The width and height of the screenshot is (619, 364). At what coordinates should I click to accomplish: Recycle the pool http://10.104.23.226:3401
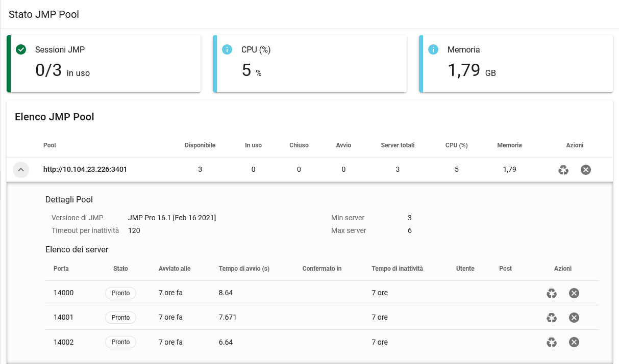coord(563,170)
